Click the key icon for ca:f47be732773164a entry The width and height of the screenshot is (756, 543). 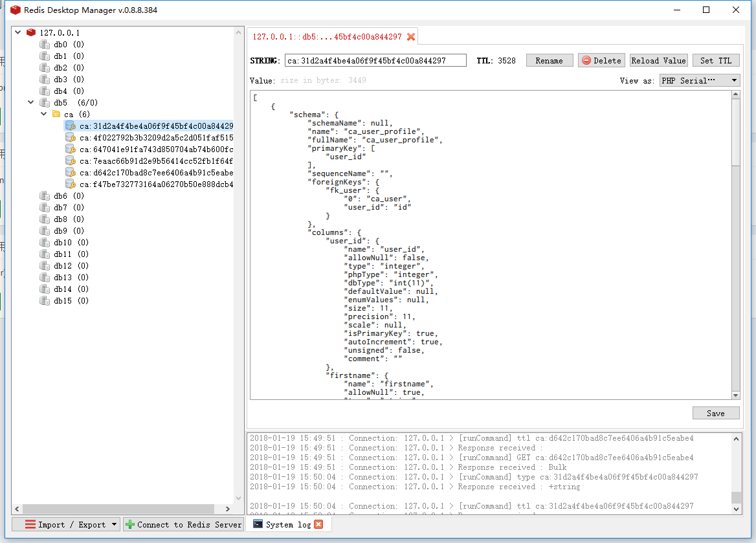coord(71,184)
